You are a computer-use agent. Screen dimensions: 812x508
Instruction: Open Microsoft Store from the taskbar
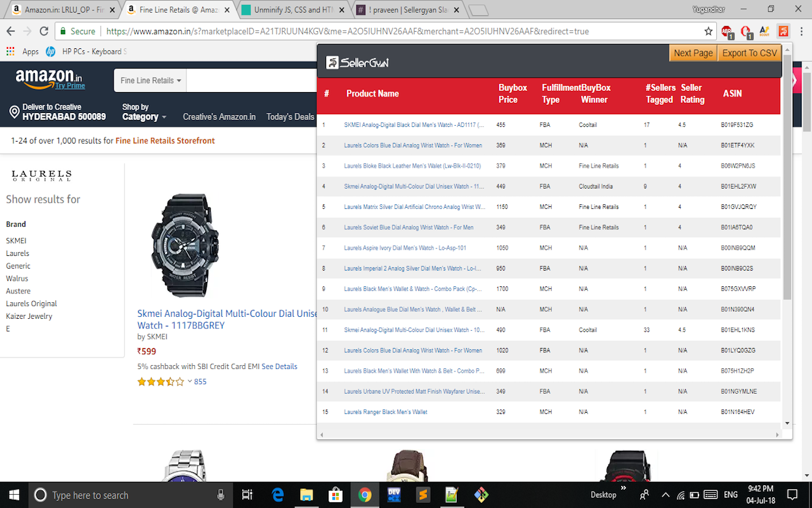coord(335,495)
